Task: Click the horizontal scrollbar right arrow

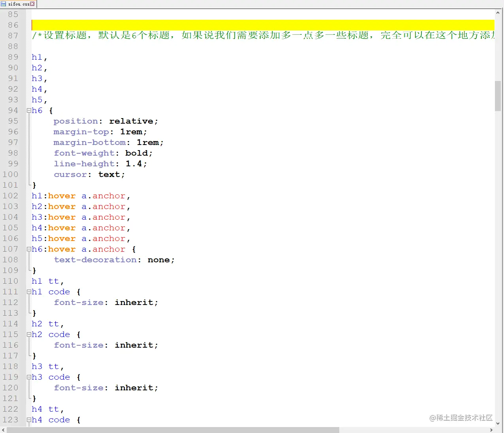Action: (x=491, y=430)
